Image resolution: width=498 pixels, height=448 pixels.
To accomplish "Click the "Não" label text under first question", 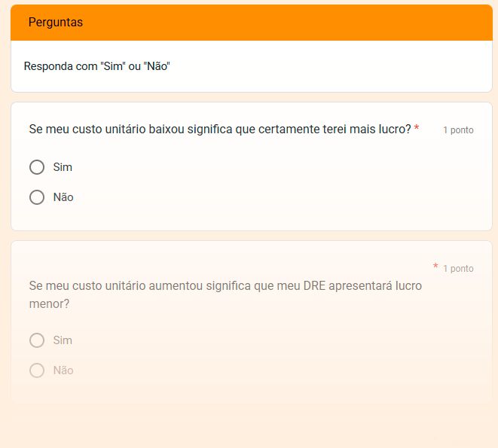I will pyautogui.click(x=63, y=197).
